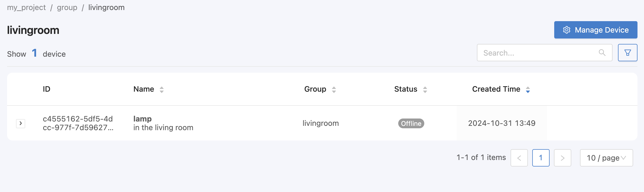644x192 pixels.
Task: Sort devices by Status column arrows
Action: [x=425, y=89]
